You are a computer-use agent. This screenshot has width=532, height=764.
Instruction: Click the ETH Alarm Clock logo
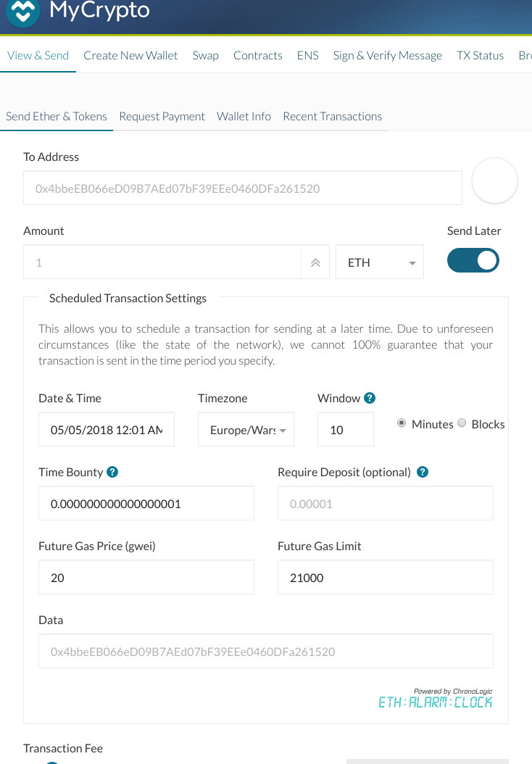tap(435, 702)
